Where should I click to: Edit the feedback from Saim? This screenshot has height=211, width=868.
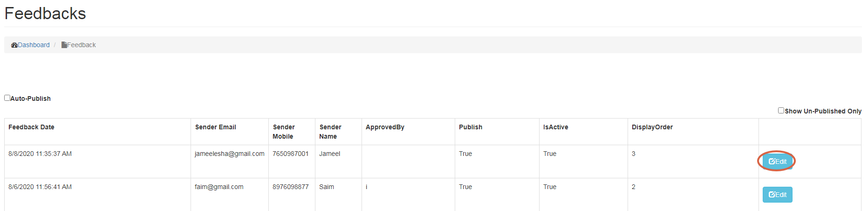click(777, 195)
